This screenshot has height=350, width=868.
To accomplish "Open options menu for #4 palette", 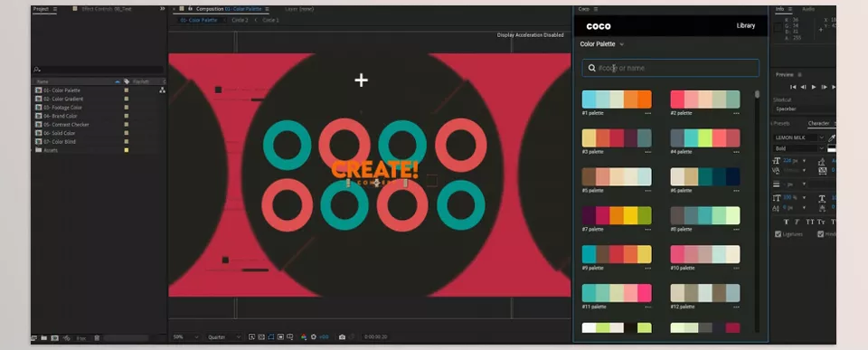I will 736,152.
